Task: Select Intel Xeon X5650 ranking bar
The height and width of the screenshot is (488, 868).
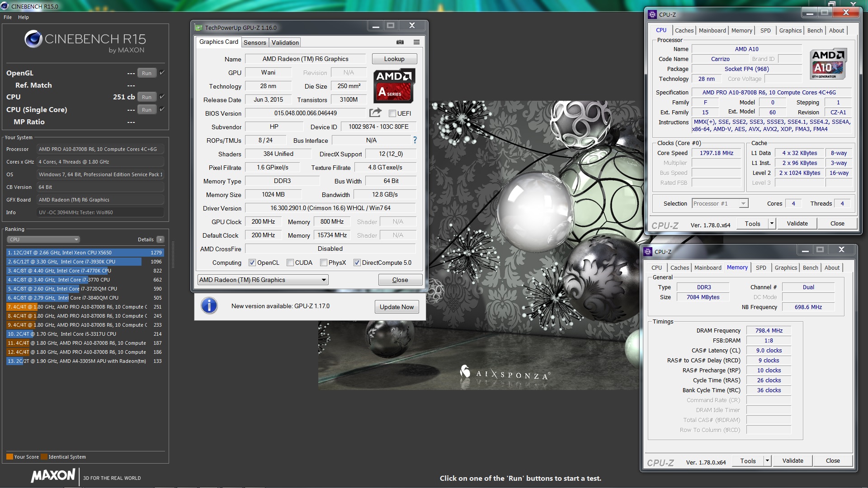Action: click(85, 253)
